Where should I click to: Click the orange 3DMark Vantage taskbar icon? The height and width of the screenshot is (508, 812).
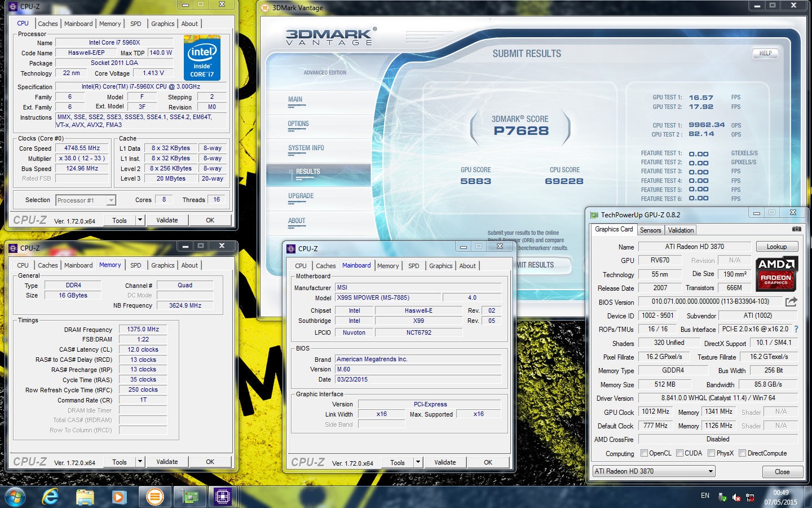155,497
